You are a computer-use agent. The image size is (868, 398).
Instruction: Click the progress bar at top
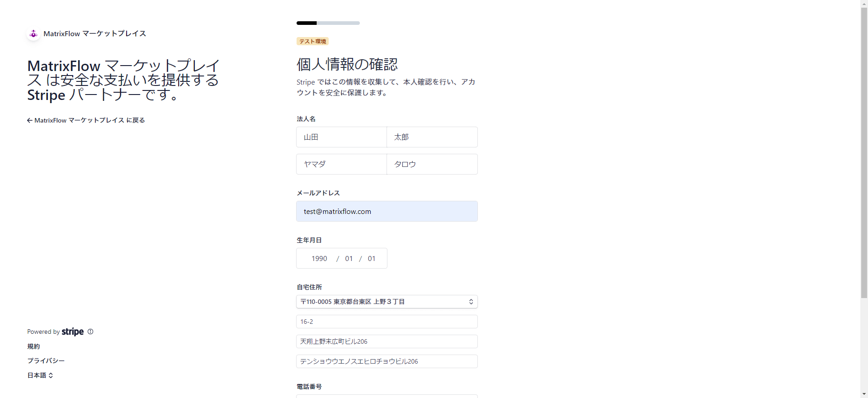(328, 23)
